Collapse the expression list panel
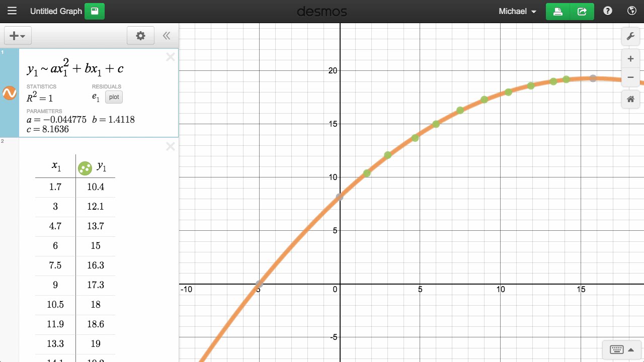 (x=167, y=36)
